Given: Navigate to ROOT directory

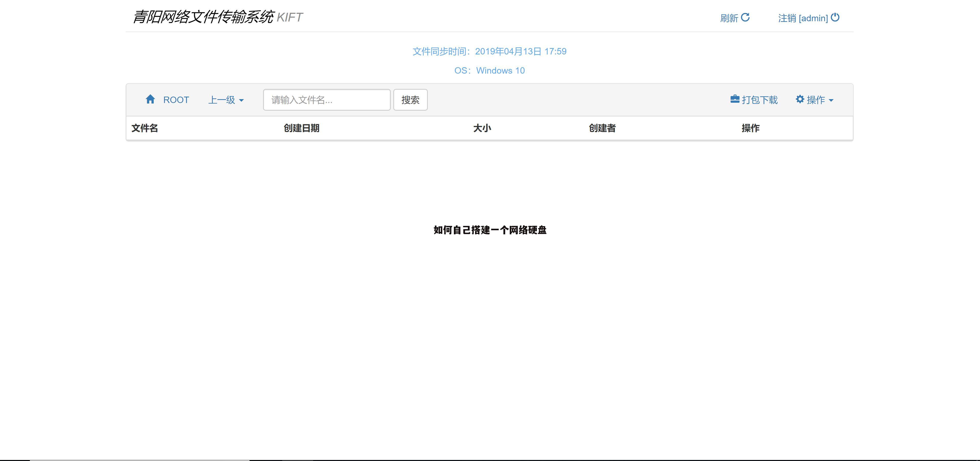Looking at the screenshot, I should pyautogui.click(x=176, y=99).
